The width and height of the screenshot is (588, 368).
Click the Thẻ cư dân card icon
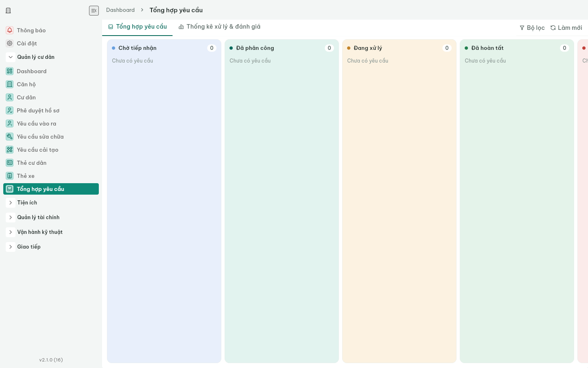10,163
